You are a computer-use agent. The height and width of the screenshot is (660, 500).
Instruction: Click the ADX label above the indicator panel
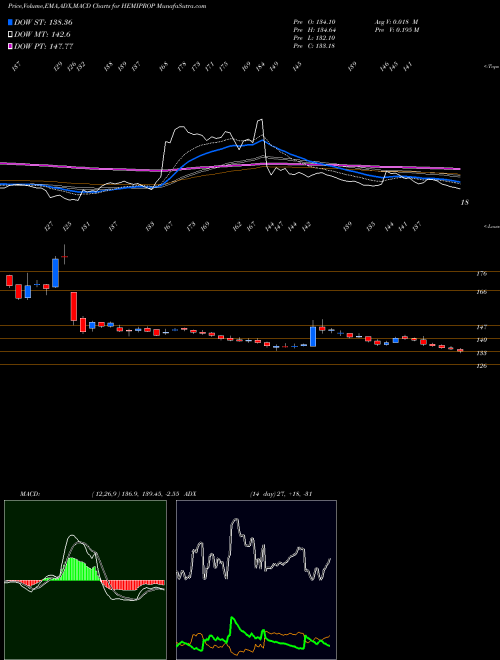tap(190, 494)
